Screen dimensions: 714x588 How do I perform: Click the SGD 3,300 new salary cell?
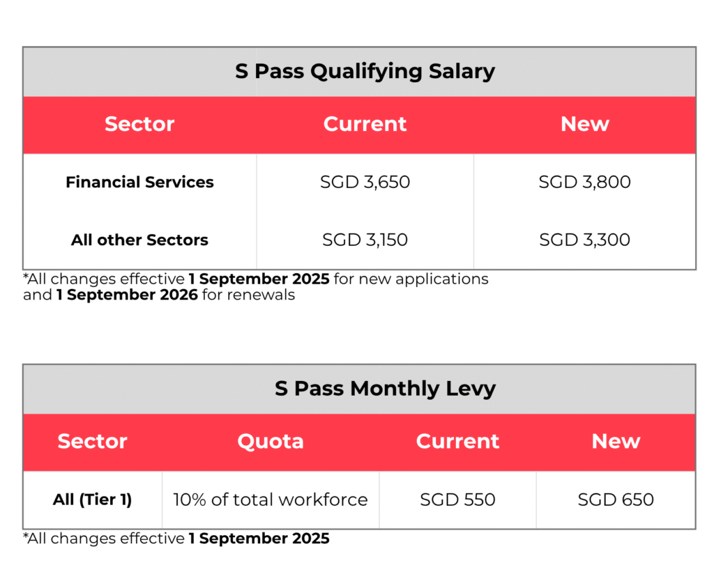[x=585, y=240]
